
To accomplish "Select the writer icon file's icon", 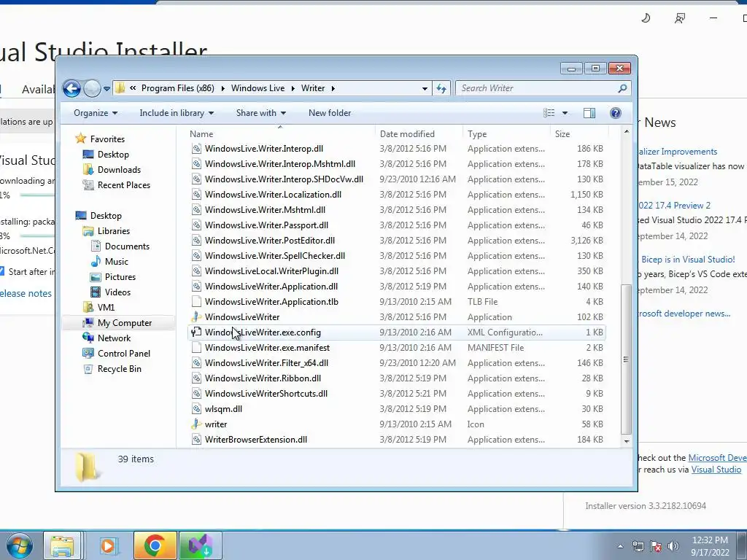I will (196, 424).
